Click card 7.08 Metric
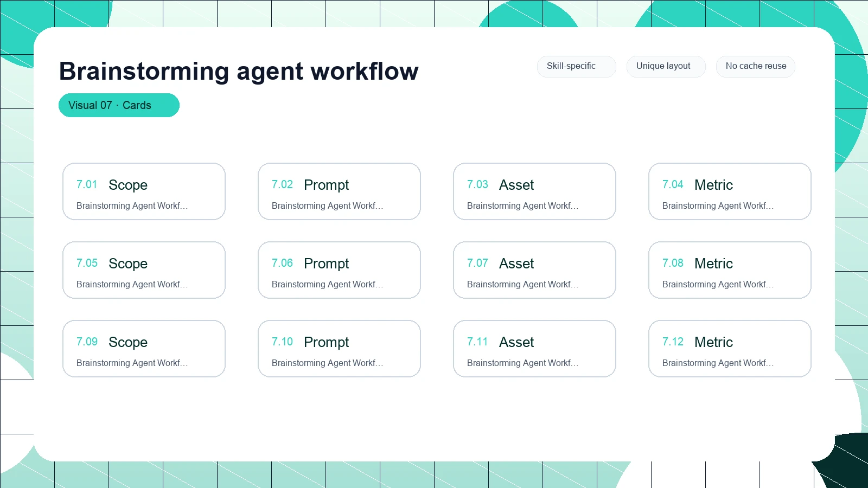This screenshot has height=488, width=868. [x=730, y=270]
